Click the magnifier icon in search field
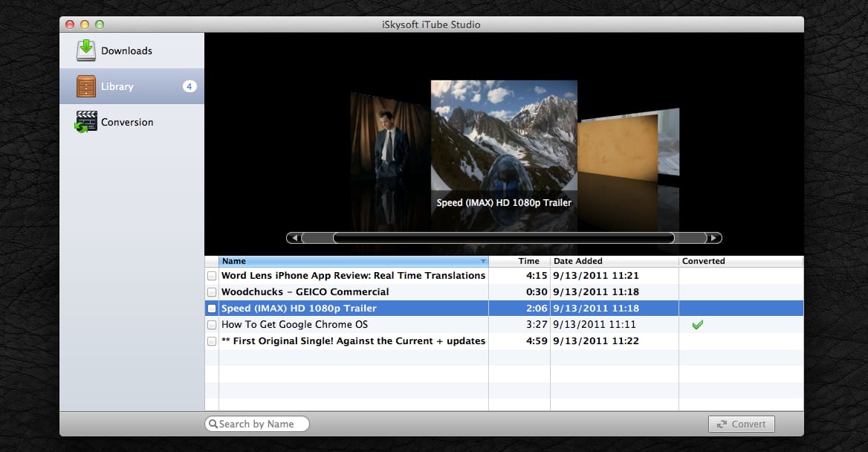This screenshot has width=868, height=452. pos(213,424)
